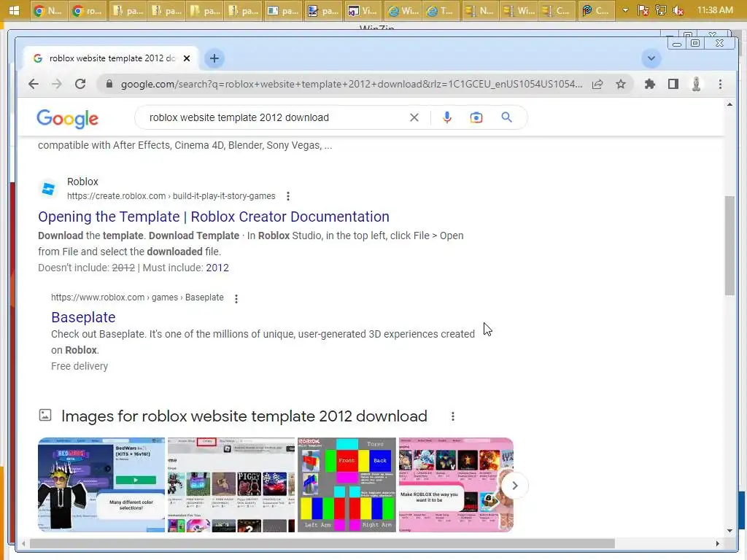
Task: Click the www.roblox.com games Baseplate URL
Action: (137, 297)
